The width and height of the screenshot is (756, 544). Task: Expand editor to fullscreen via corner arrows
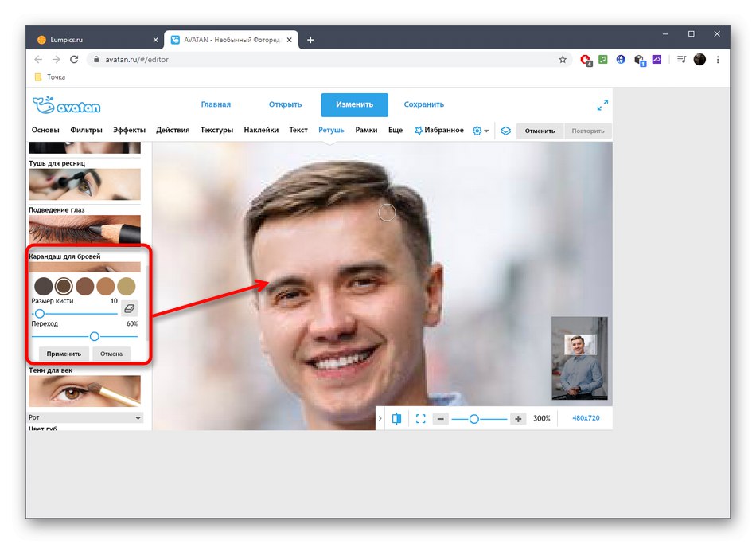pyautogui.click(x=602, y=105)
